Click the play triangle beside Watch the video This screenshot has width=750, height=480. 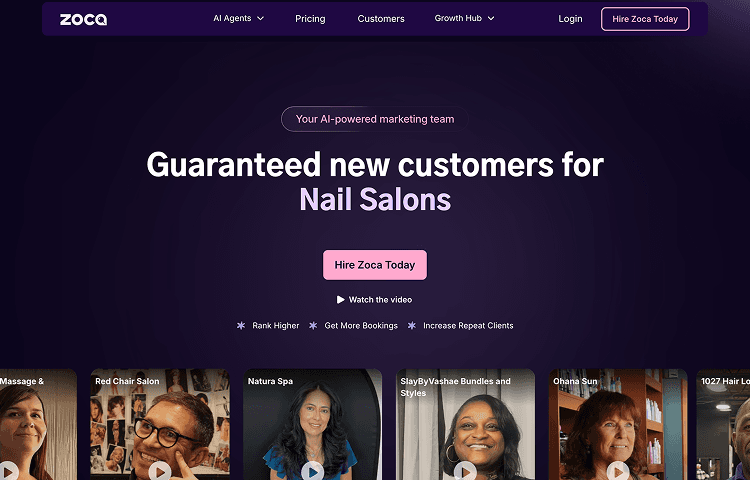(341, 300)
